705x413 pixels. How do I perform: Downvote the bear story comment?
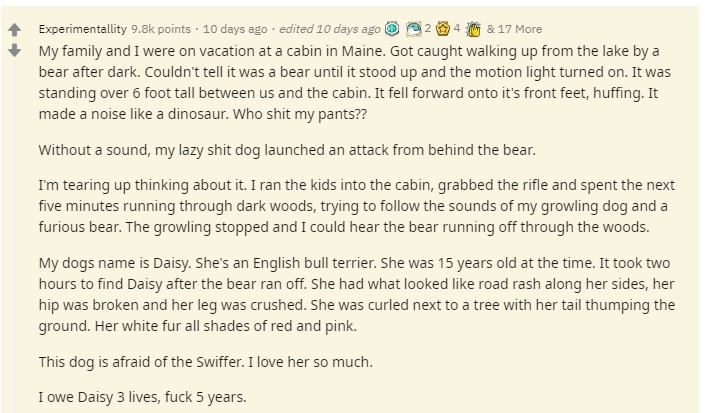point(14,50)
